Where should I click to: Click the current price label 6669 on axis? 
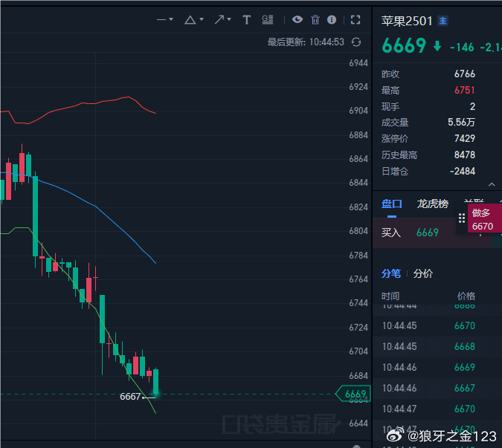(x=354, y=394)
